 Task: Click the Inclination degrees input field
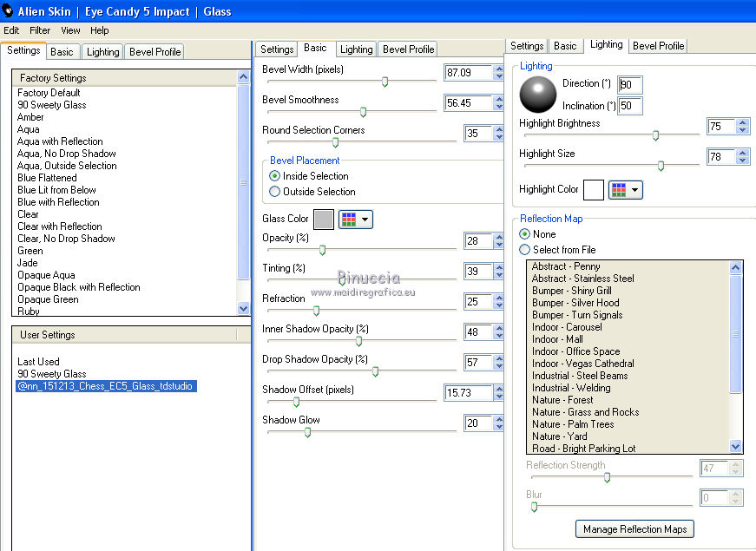point(630,106)
